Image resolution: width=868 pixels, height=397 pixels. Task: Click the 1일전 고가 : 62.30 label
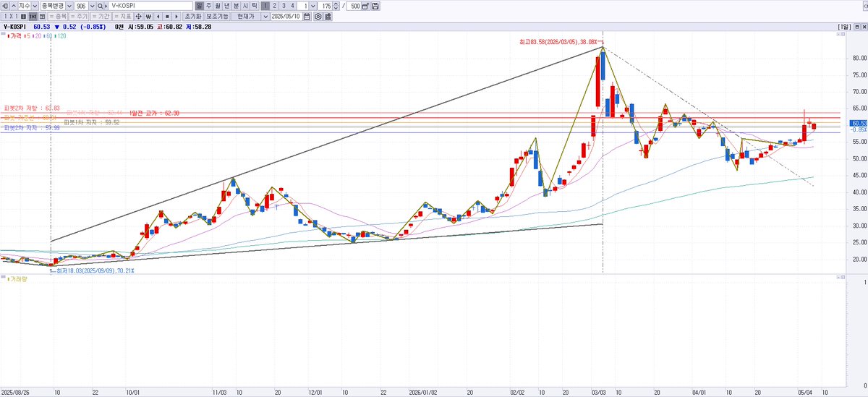pos(154,114)
